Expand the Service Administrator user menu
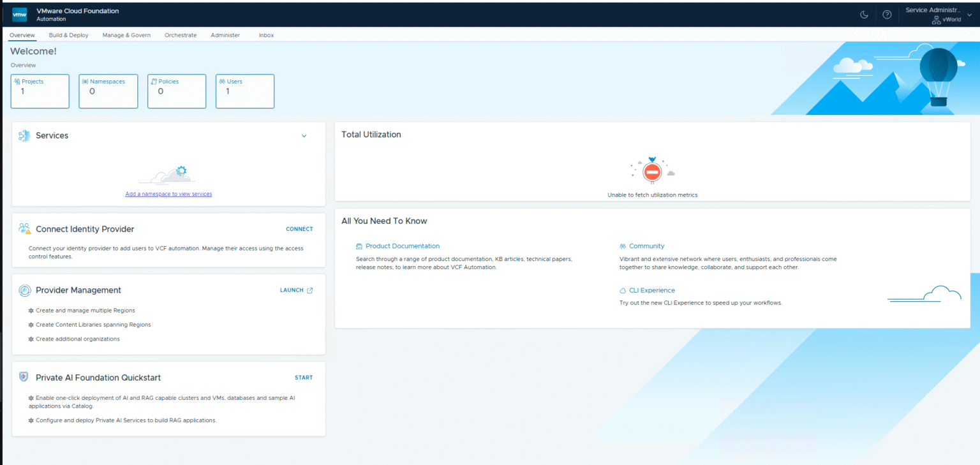The width and height of the screenshot is (980, 465). [938, 15]
